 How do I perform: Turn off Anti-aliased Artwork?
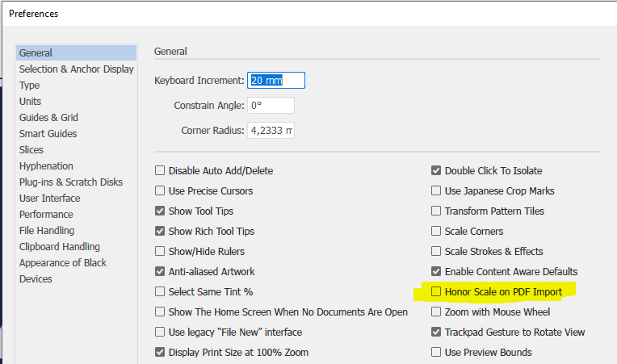(x=160, y=271)
